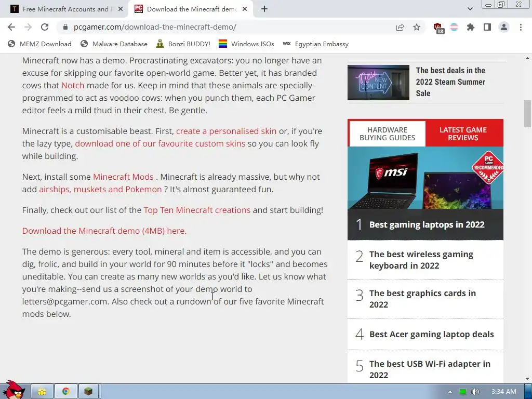Bookmark this page with the star icon
This screenshot has height=399, width=532.
click(x=417, y=27)
